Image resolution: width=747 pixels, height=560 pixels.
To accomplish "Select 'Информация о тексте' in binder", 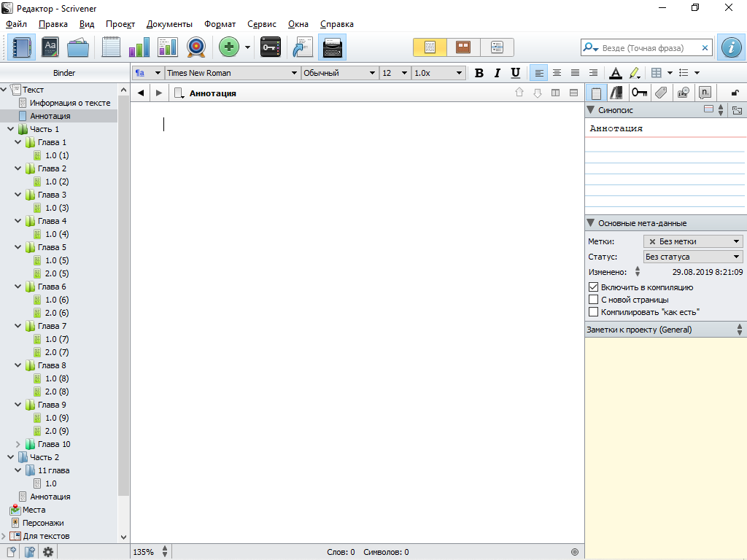I will pos(70,103).
